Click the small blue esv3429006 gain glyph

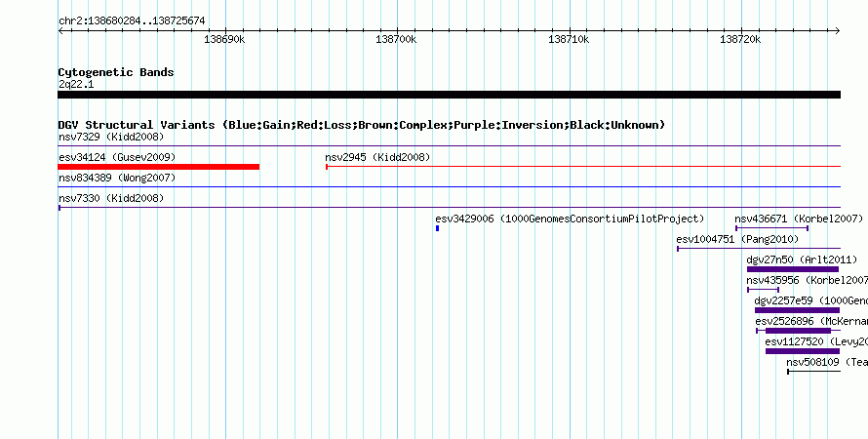437,228
